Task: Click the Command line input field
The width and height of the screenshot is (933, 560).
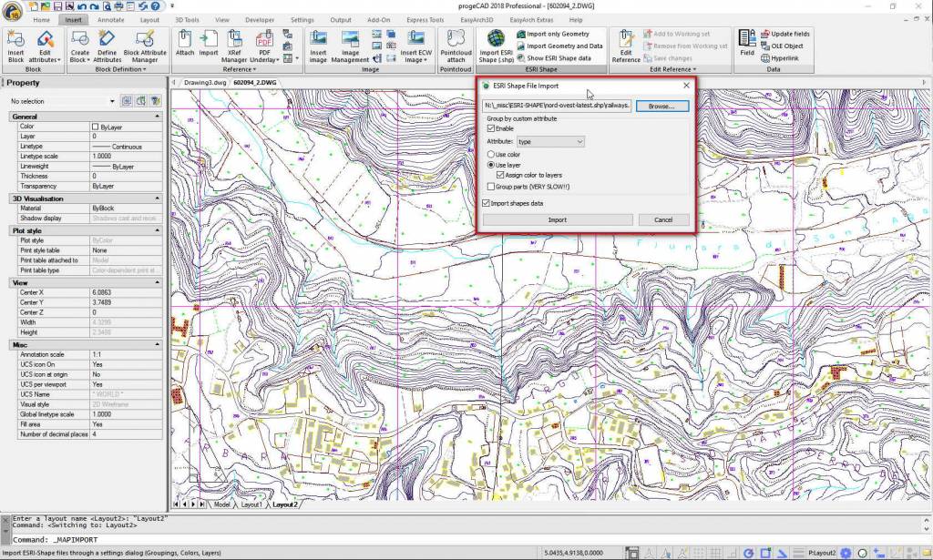Action: 467,540
